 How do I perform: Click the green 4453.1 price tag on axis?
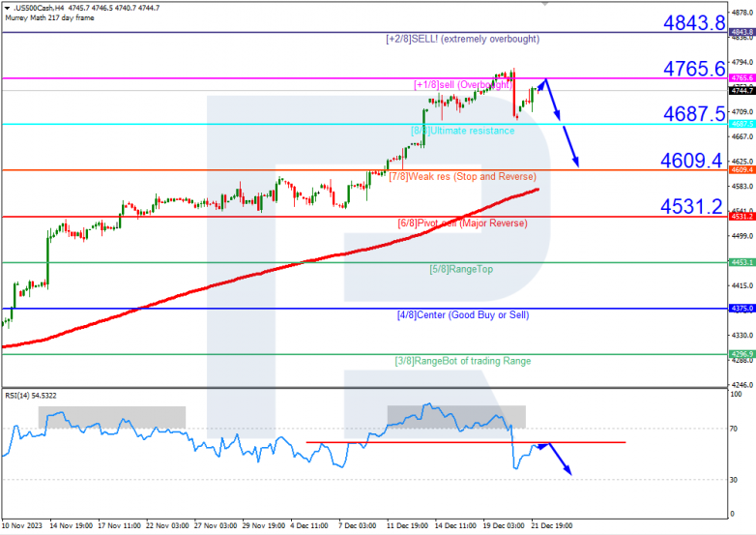[x=742, y=262]
